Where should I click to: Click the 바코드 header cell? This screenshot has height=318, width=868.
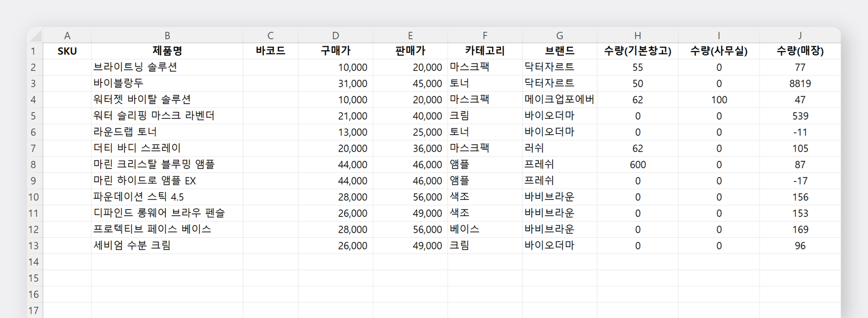pyautogui.click(x=270, y=51)
